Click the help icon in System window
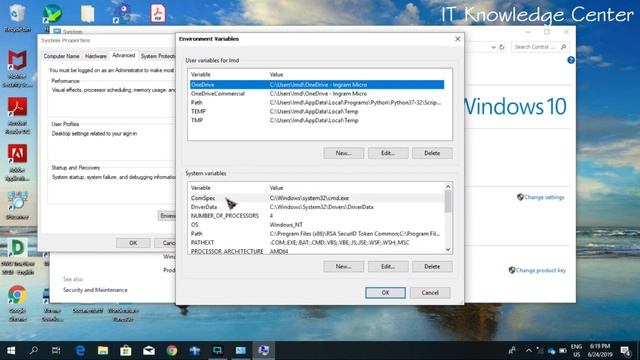The width and height of the screenshot is (640, 360). click(571, 60)
